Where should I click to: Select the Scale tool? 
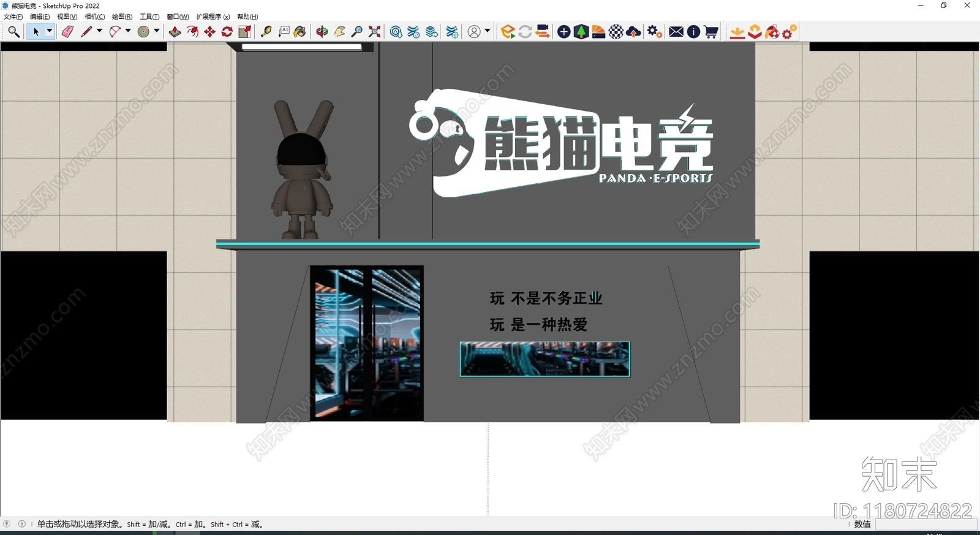(x=245, y=31)
